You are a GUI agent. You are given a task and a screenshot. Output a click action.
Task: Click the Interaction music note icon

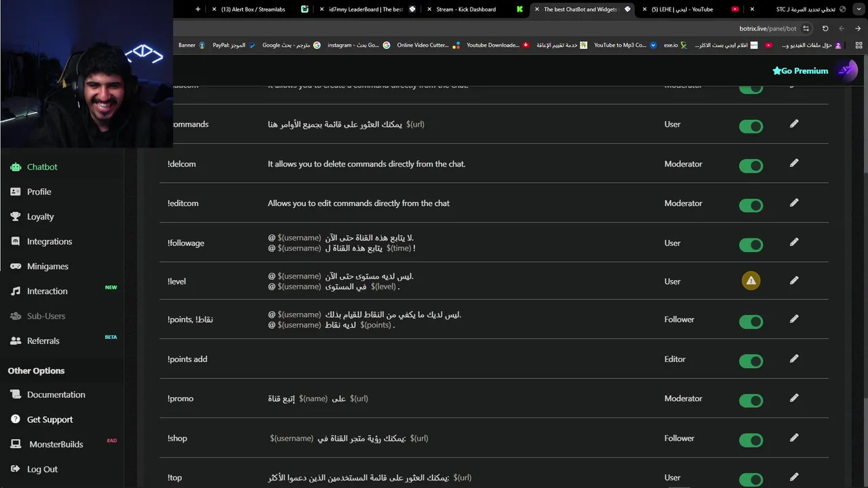[x=16, y=291]
